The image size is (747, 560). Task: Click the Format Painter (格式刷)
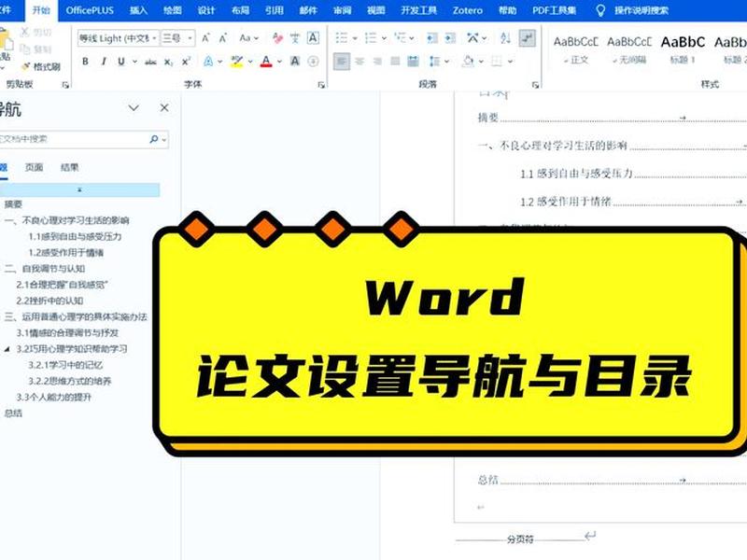pos(42,66)
